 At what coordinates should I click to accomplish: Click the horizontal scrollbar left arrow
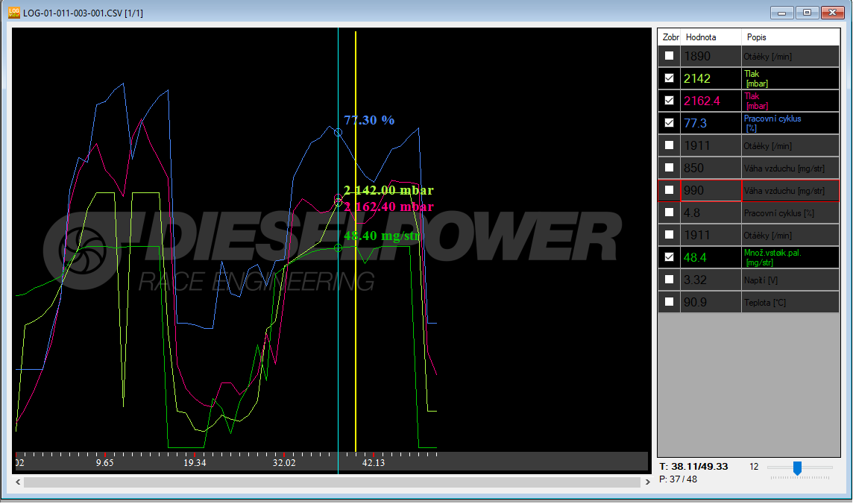tap(18, 482)
